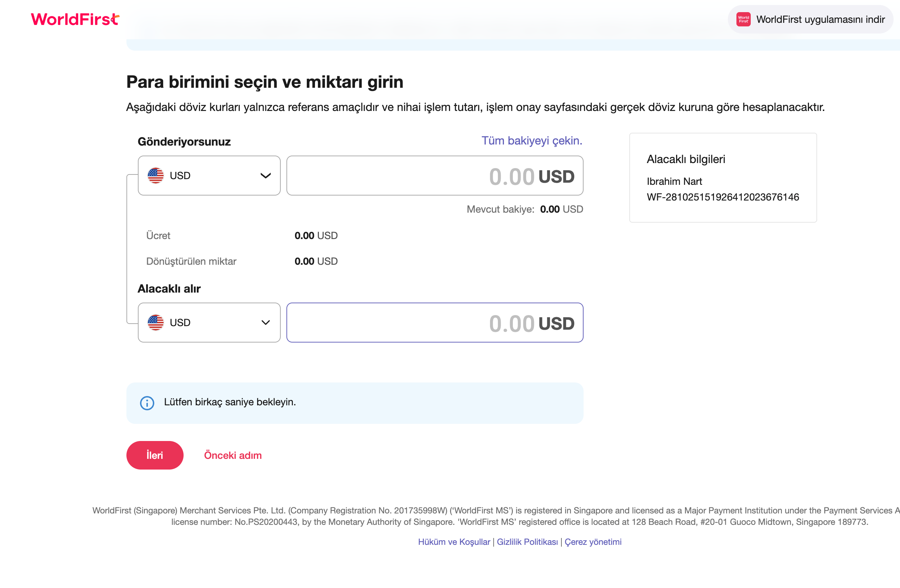Screen dimensions: 900x588
Task: Open Hüküm ve Koşullar link
Action: [x=454, y=542]
